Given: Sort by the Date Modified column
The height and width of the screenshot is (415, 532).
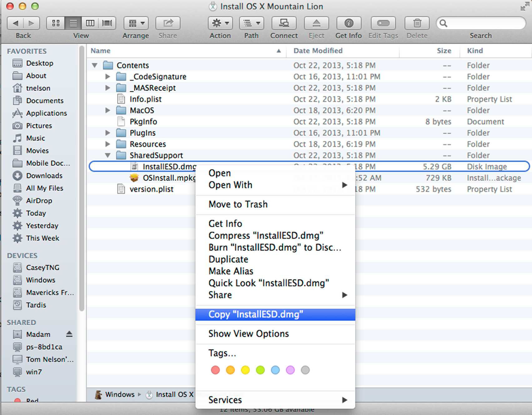Looking at the screenshot, I should pyautogui.click(x=343, y=51).
